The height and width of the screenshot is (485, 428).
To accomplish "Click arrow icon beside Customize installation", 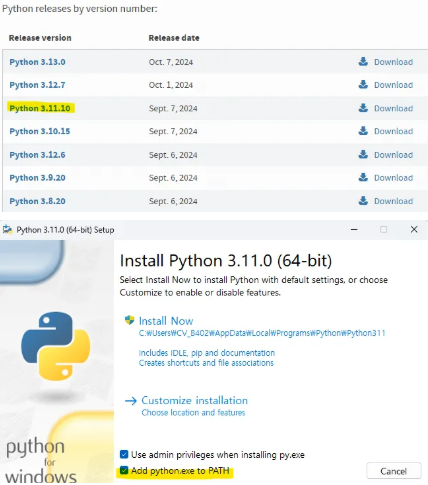I will point(131,401).
